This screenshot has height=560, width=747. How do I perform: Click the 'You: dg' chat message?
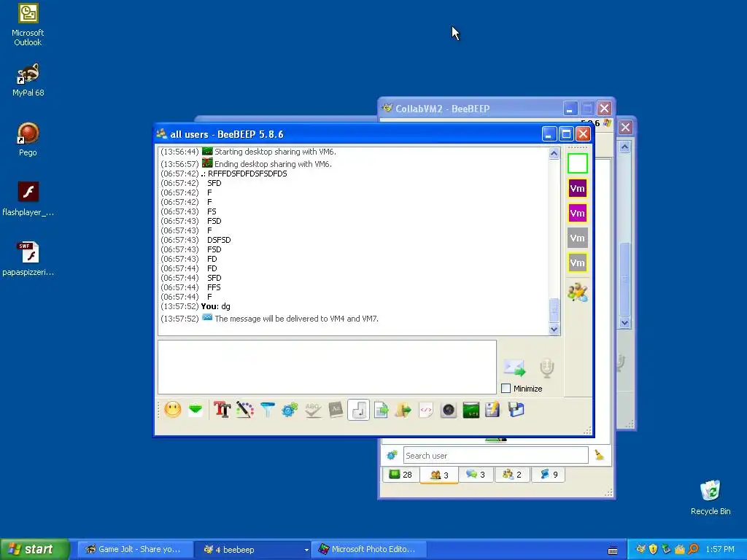215,307
